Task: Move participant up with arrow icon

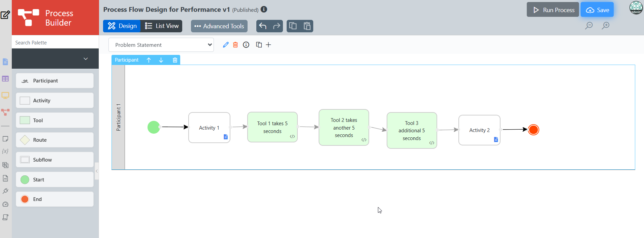Action: coord(149,60)
